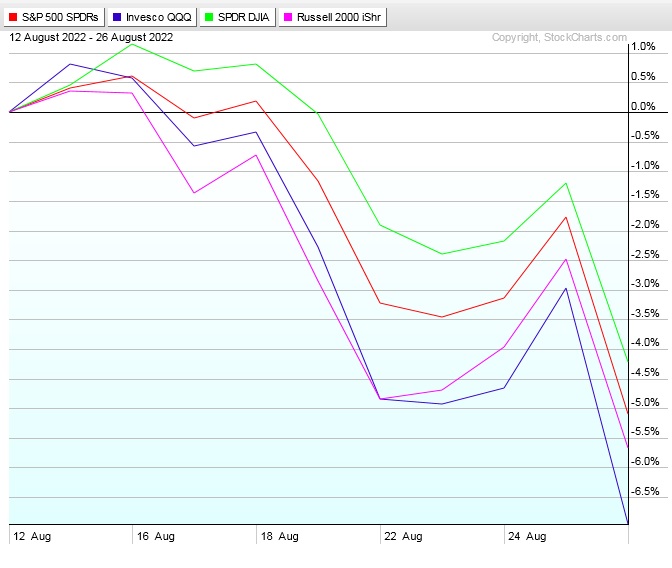Click the blue QQQ line endpoint at chart bottom

point(628,523)
